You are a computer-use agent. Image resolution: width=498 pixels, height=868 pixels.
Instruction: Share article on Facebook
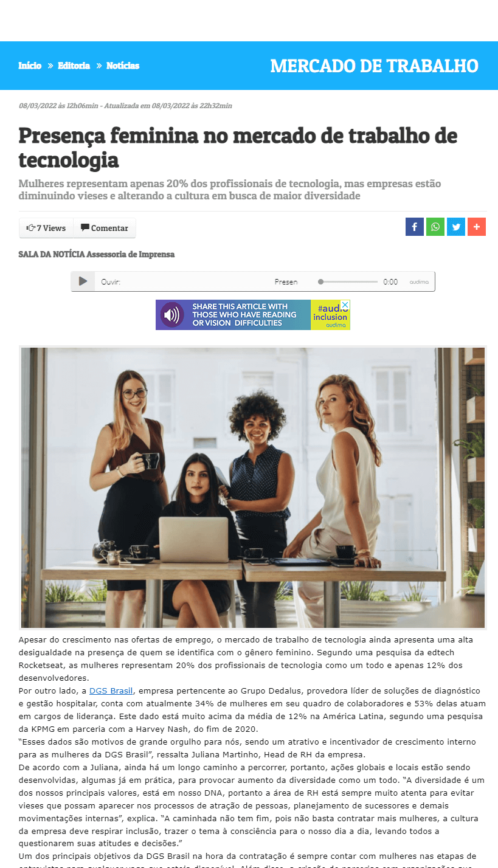pyautogui.click(x=415, y=227)
